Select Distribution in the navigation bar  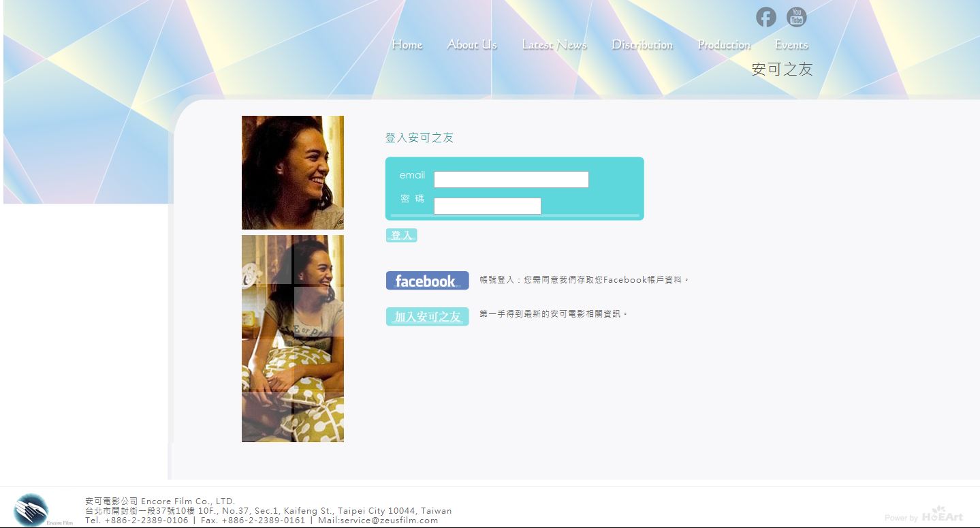pos(642,45)
